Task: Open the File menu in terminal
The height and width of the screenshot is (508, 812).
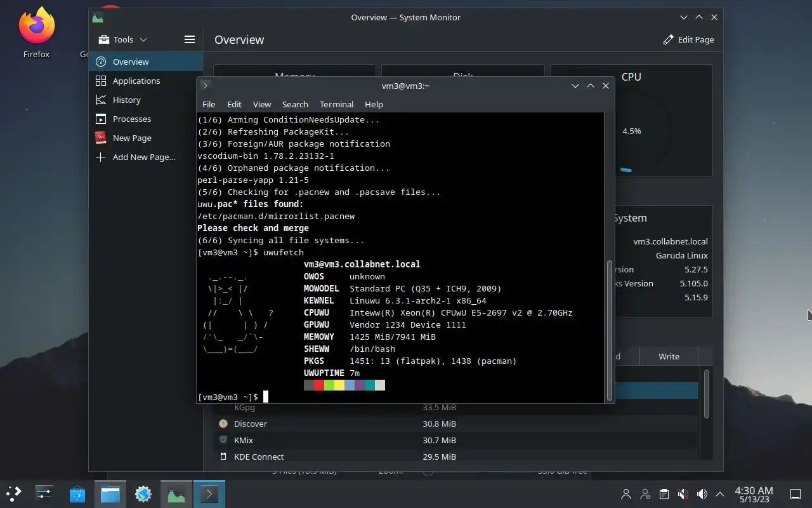Action: tap(209, 104)
